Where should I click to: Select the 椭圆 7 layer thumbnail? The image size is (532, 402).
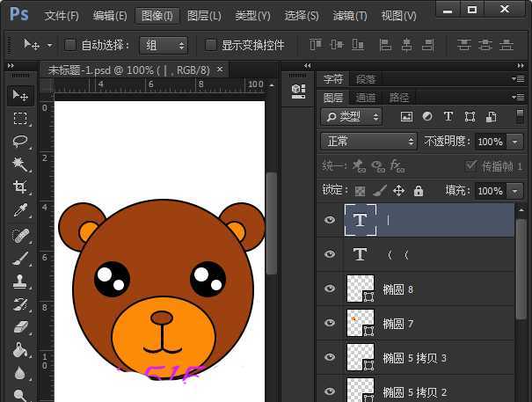coord(361,323)
